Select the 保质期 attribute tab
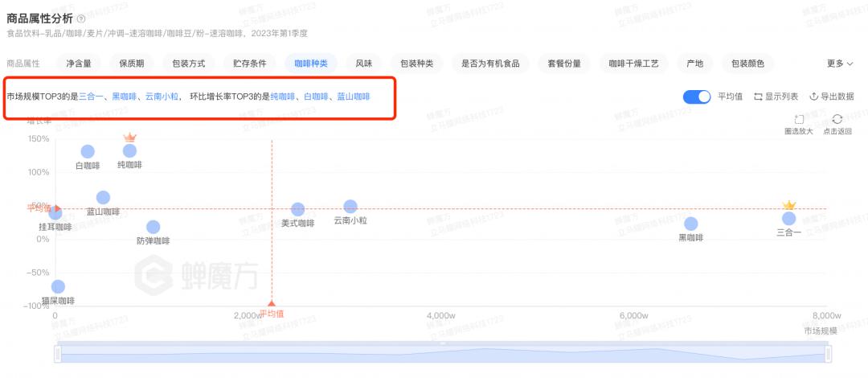Image resolution: width=868 pixels, height=378 pixels. (x=132, y=64)
